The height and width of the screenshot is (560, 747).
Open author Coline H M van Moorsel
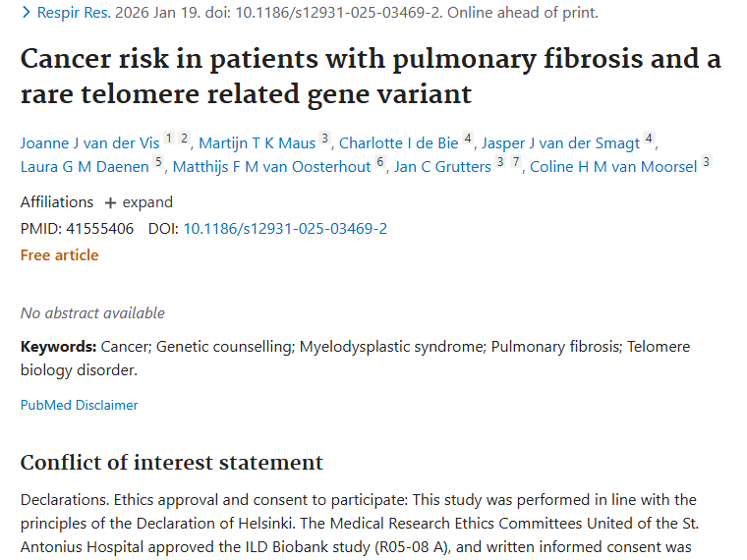coord(613,167)
